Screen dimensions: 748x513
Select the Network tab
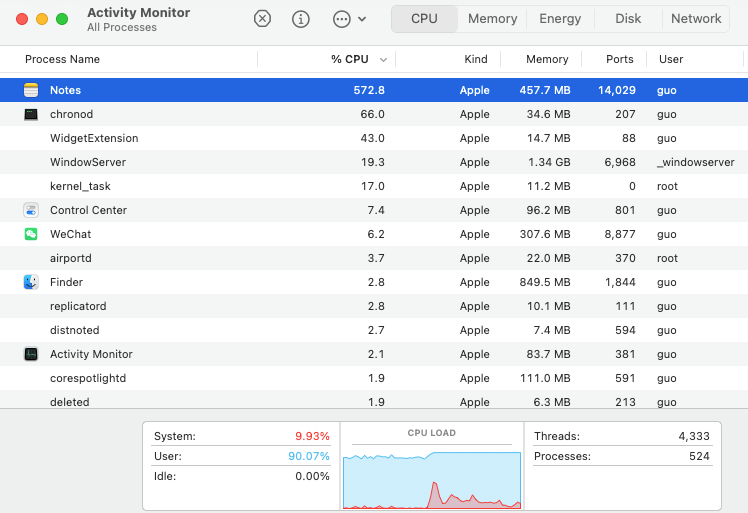696,19
